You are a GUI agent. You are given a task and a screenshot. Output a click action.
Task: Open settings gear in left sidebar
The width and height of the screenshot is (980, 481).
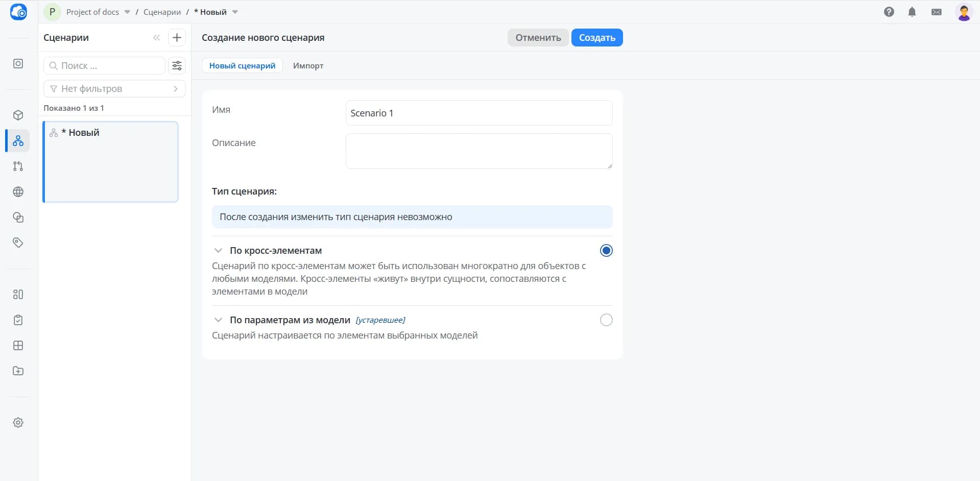point(18,422)
